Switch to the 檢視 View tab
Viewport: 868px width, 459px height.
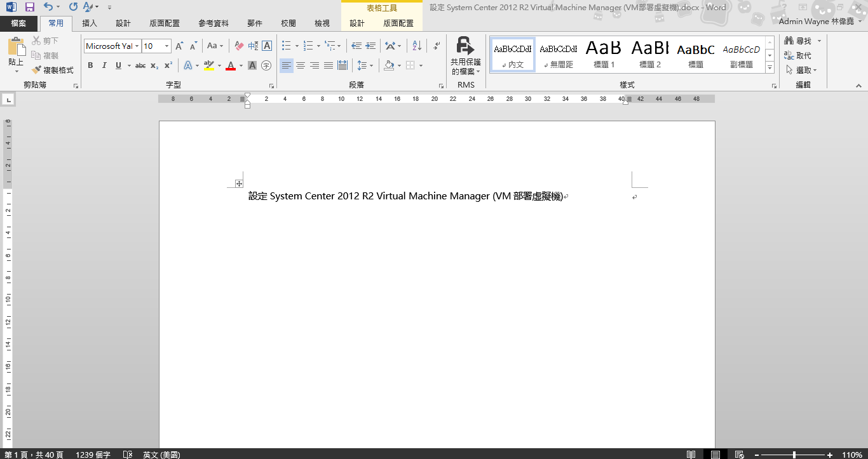click(322, 23)
